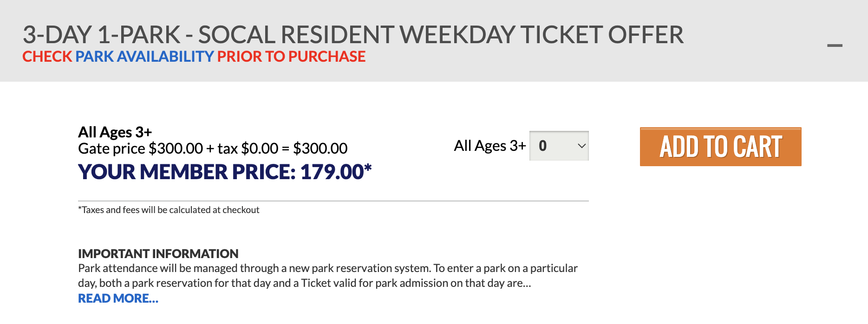Click the asterisk after the member price

368,168
